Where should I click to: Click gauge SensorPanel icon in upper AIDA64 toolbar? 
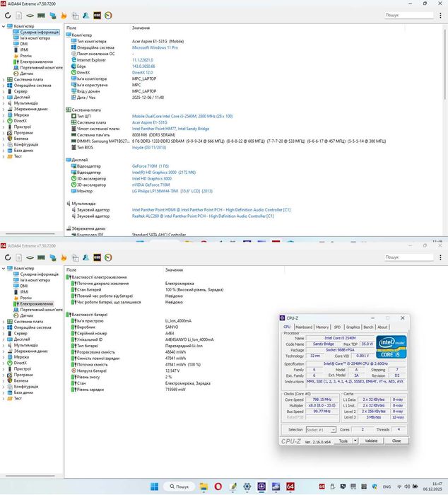pyautogui.click(x=108, y=16)
